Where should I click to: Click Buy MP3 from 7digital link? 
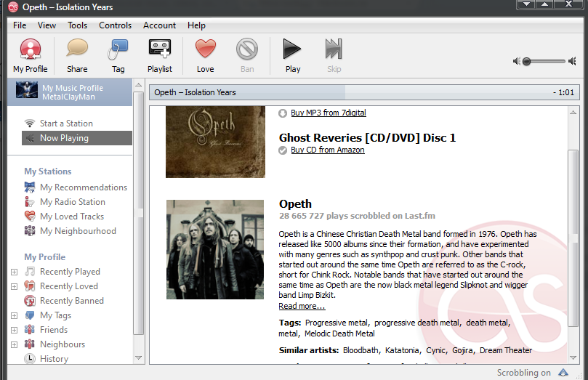coord(329,113)
